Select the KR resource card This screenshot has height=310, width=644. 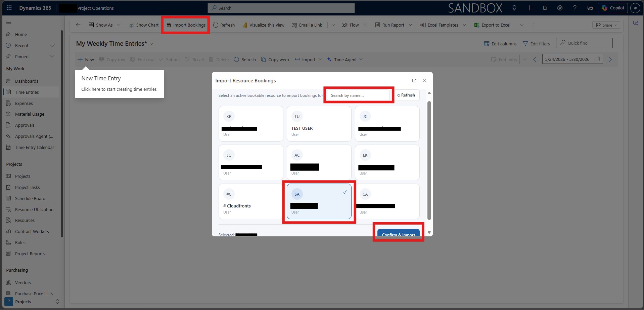(250, 124)
